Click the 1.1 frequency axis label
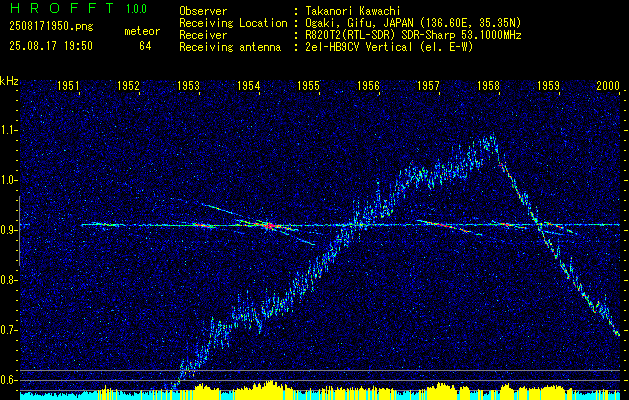This screenshot has width=629, height=400. coord(9,130)
